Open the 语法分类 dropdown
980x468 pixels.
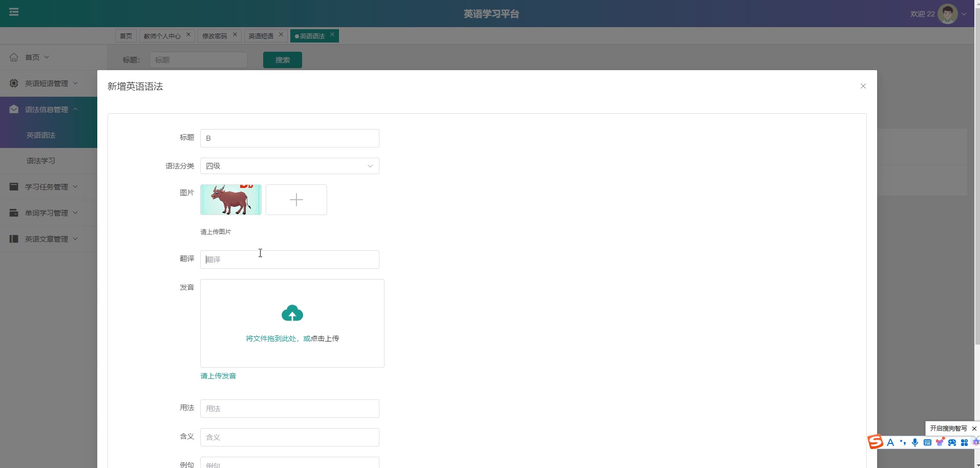(x=290, y=166)
